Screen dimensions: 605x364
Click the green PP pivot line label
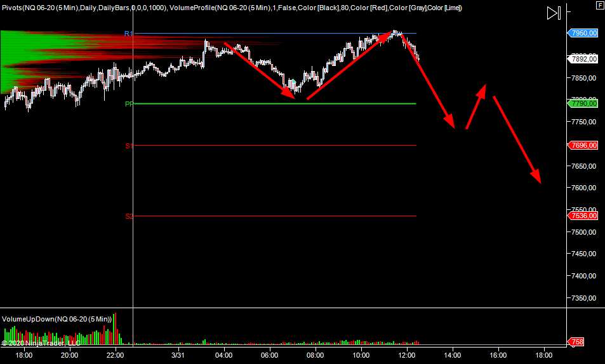(x=129, y=103)
